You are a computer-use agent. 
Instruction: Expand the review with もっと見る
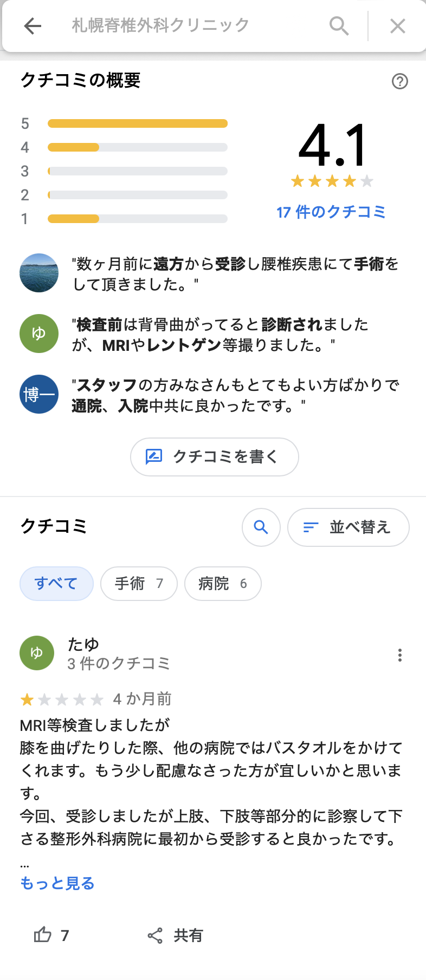tap(57, 884)
